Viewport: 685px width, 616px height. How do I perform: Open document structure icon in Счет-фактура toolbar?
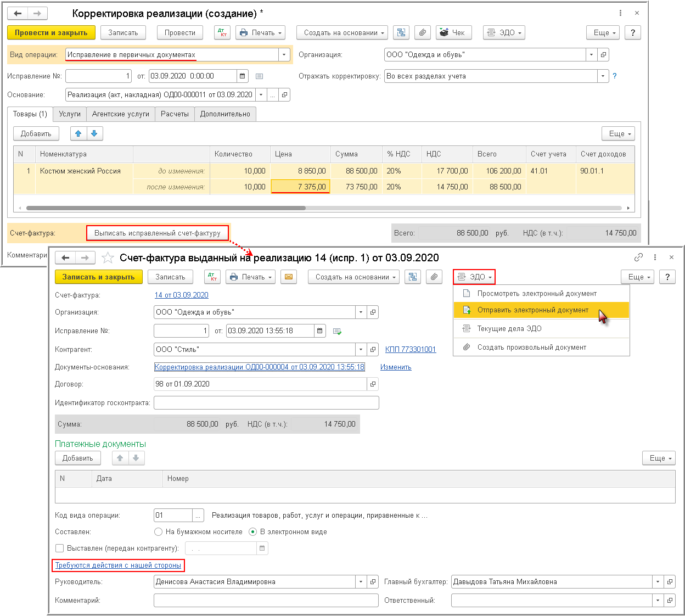pos(413,277)
